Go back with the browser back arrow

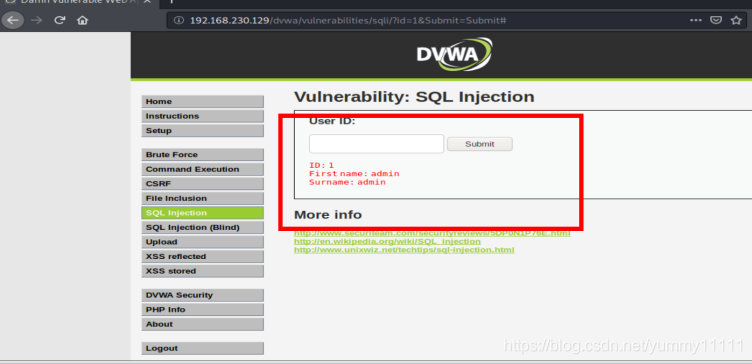(13, 20)
